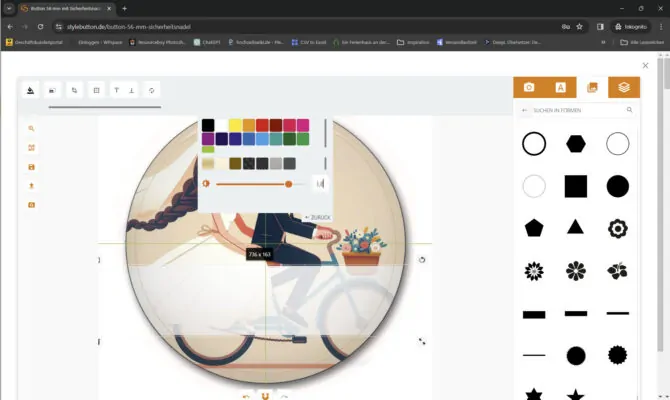Click the crop/transform tool in editor toolbar
The width and height of the screenshot is (670, 400).
[74, 90]
